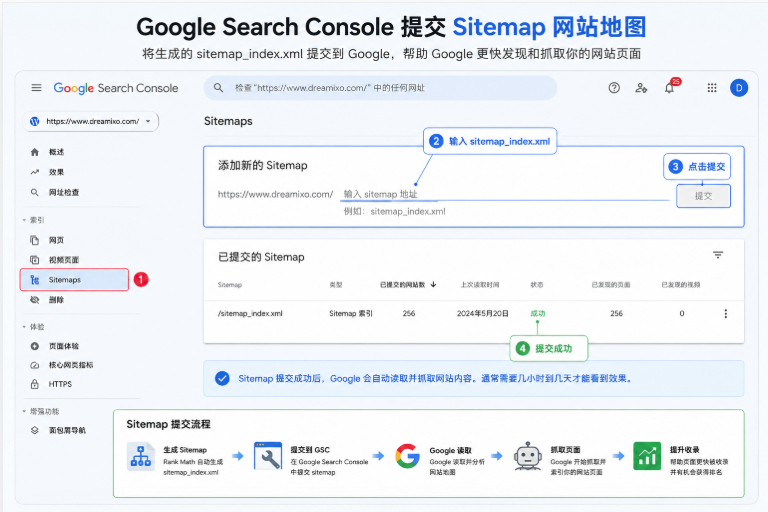Select Sitemaps in the sidebar
The width and height of the screenshot is (768, 512).
point(74,280)
